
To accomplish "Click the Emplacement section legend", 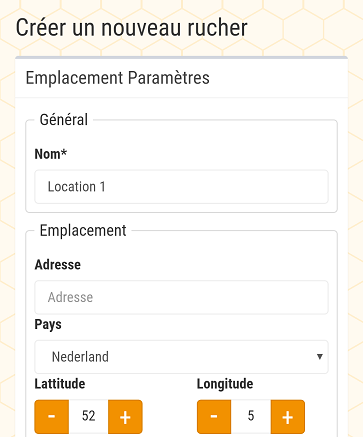I will pyautogui.click(x=83, y=230).
